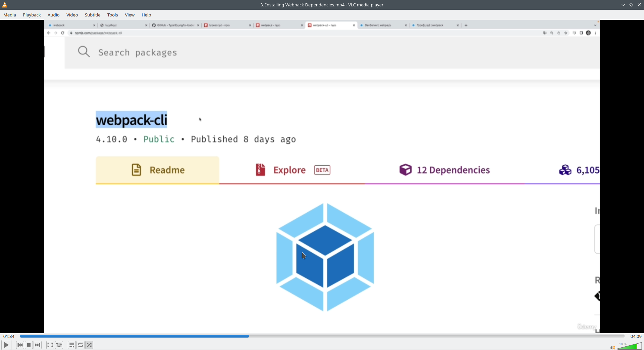644x350 pixels.
Task: Click the magnifying glass search icon
Action: [84, 52]
